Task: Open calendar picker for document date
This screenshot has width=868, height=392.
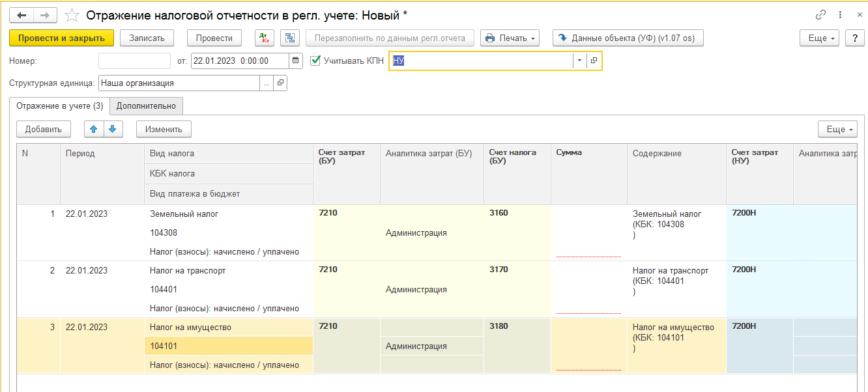Action: (x=297, y=61)
